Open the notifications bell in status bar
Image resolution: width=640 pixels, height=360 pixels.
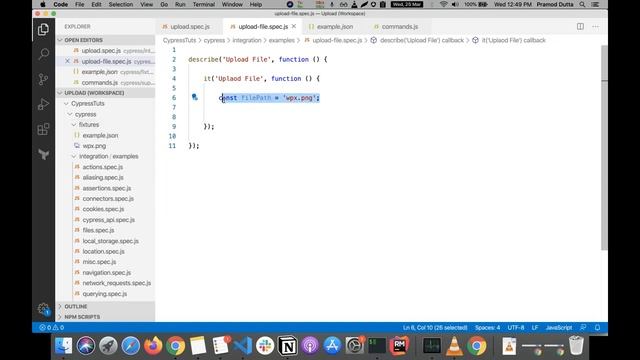pyautogui.click(x=598, y=327)
